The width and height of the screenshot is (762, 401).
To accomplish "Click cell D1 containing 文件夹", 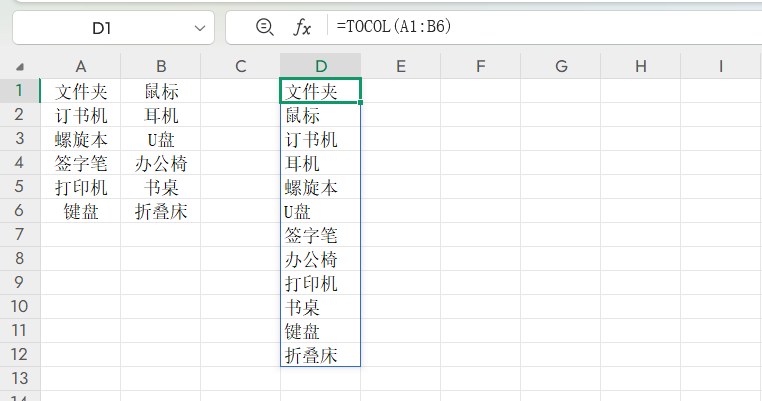I will click(x=321, y=90).
